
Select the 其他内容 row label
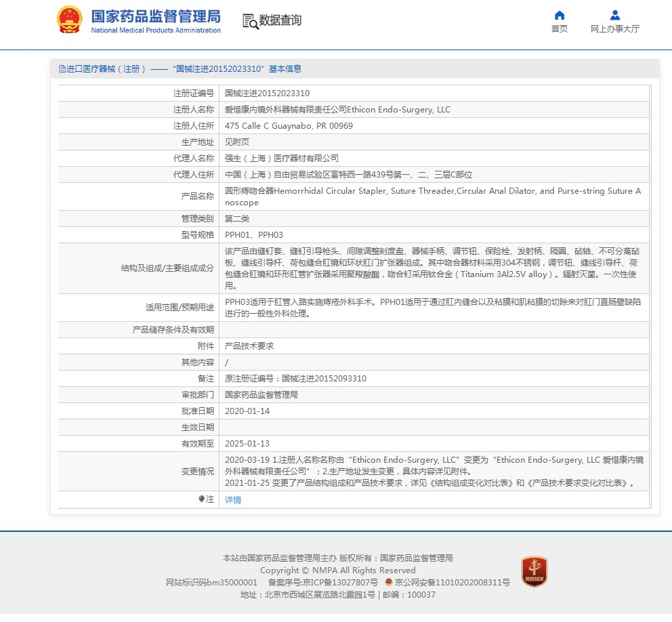198,362
